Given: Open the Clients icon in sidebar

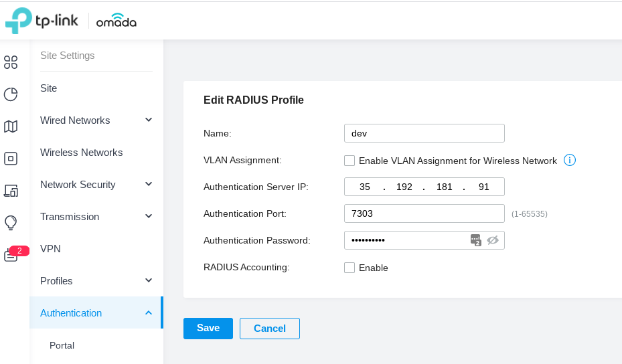Looking at the screenshot, I should click(x=11, y=191).
